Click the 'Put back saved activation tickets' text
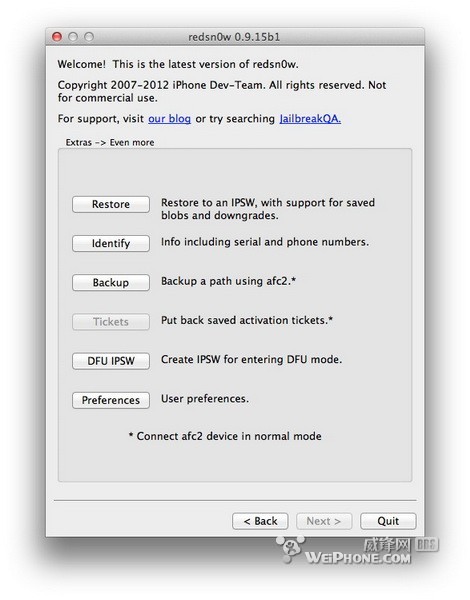The image size is (470, 600). pyautogui.click(x=247, y=320)
